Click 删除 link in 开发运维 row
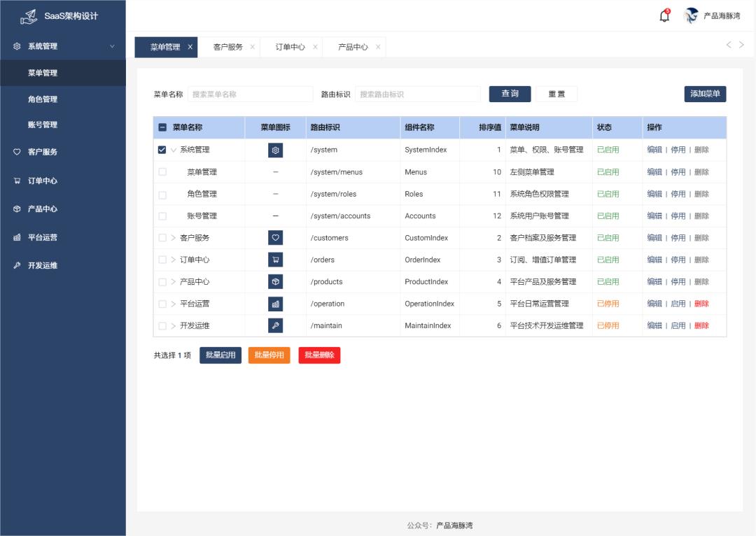 (x=701, y=325)
